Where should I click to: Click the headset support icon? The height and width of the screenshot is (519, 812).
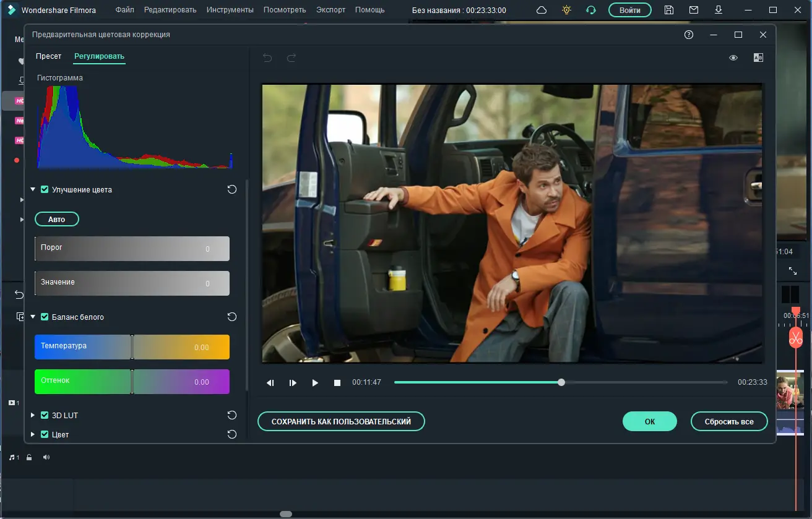click(x=591, y=10)
